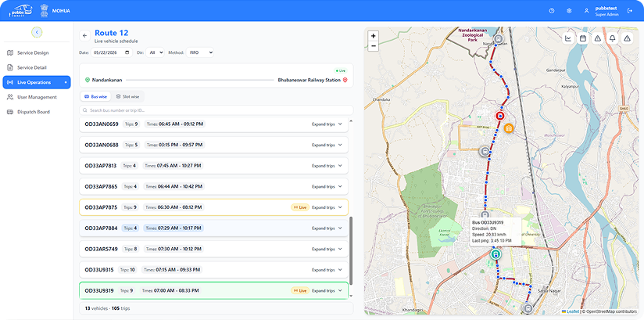Click the search bus number field
Screen dimensions: 644x320
pos(216,110)
